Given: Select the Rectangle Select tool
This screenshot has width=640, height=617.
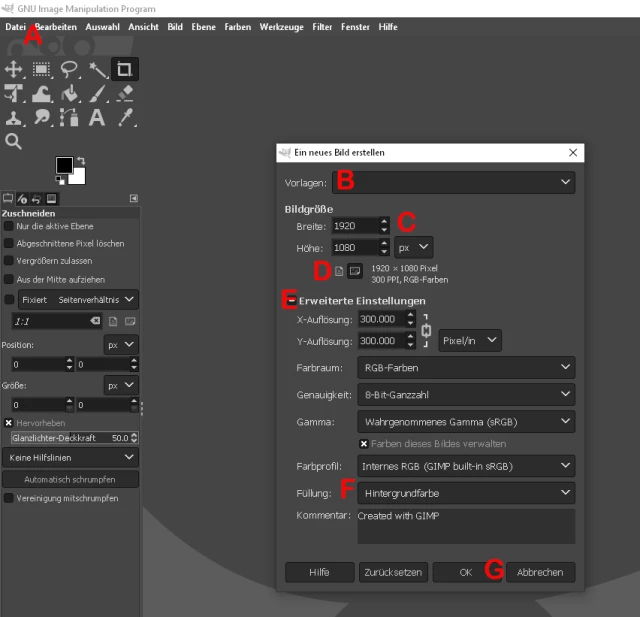Looking at the screenshot, I should coord(42,69).
